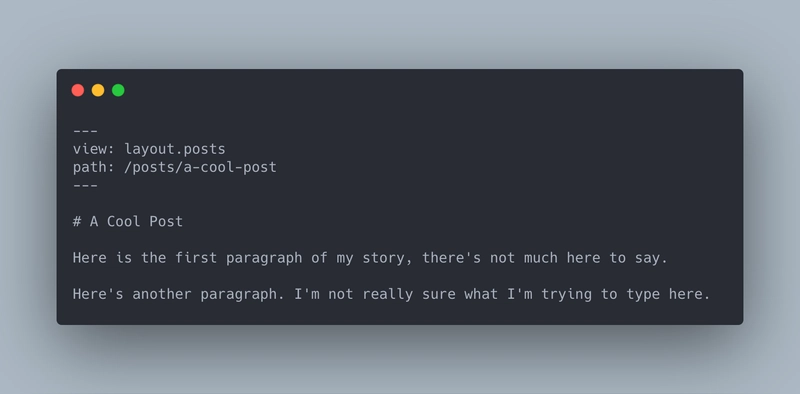Click the word 'story,' in first paragraph

(x=388, y=259)
